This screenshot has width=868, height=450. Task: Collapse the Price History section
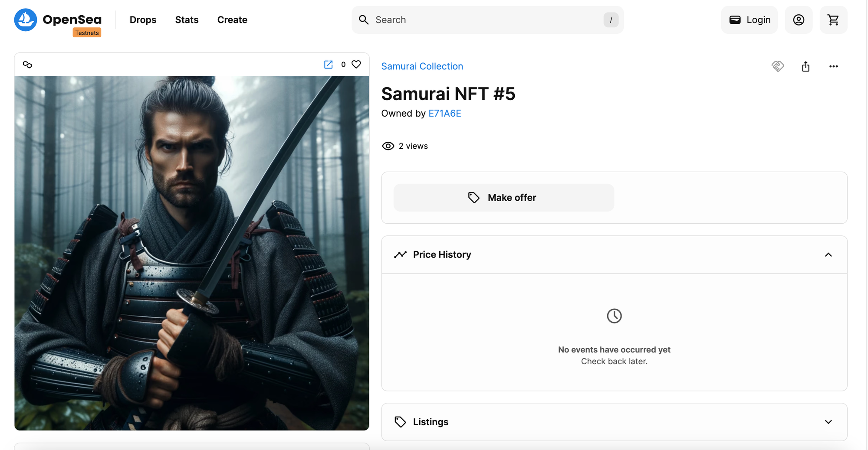828,255
